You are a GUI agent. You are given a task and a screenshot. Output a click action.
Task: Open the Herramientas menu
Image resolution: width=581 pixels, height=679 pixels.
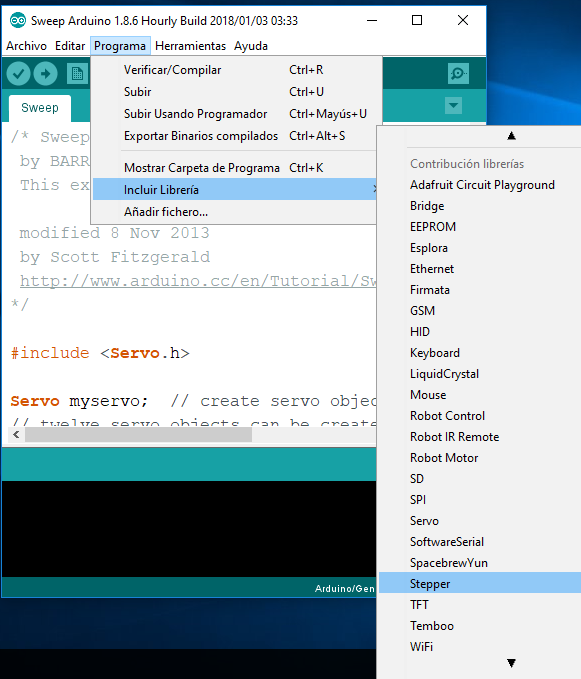click(x=190, y=46)
